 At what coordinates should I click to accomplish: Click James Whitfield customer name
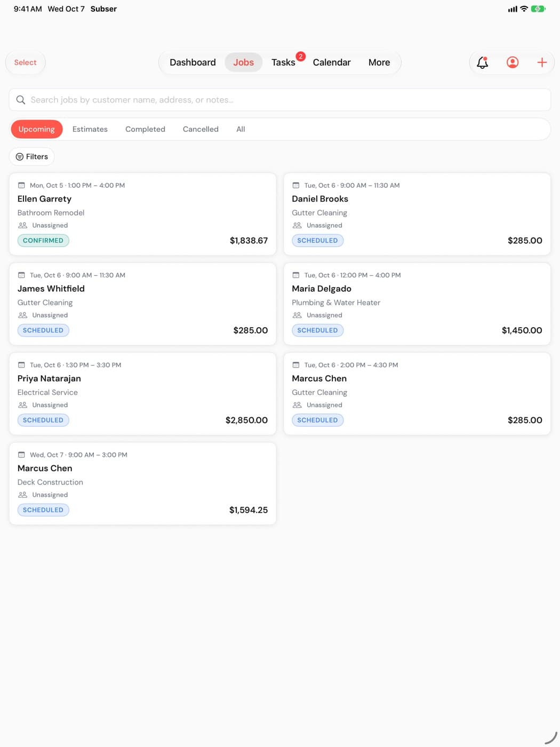[x=51, y=289]
